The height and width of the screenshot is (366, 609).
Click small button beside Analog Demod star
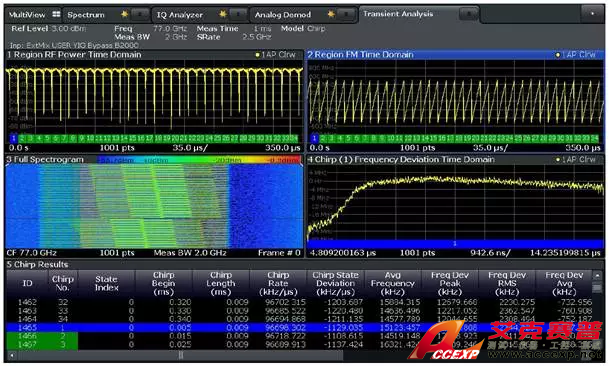tap(345, 15)
